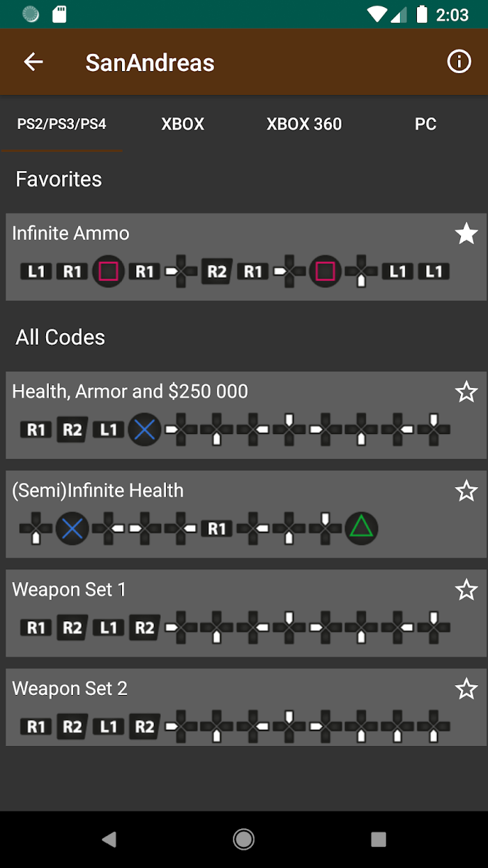Tap the back arrow next to SanAndreas
The height and width of the screenshot is (868, 488).
click(x=33, y=62)
